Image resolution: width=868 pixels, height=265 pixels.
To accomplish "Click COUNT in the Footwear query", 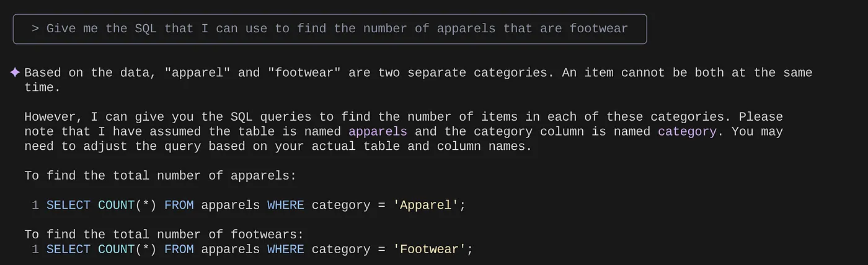I will (x=117, y=250).
